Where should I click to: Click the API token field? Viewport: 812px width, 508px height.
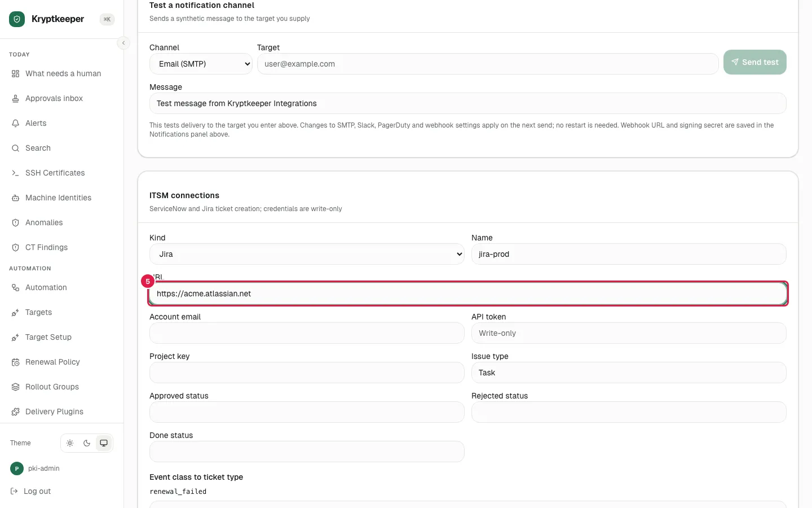[x=629, y=333]
